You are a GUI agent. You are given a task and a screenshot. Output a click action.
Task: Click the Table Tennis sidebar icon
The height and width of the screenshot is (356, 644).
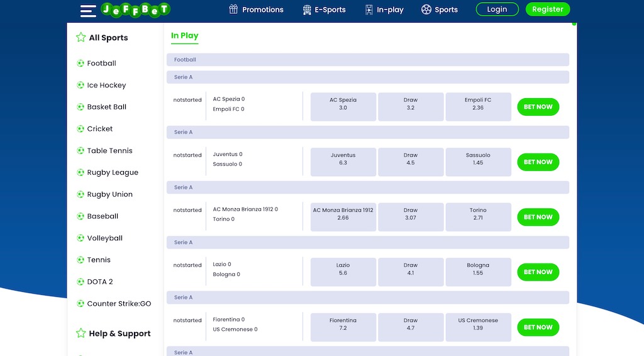click(80, 151)
